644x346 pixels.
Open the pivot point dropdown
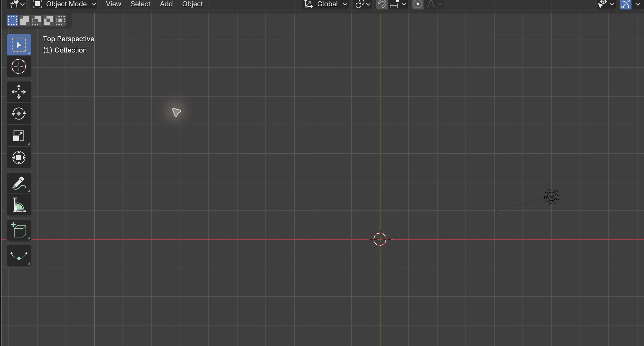point(363,4)
